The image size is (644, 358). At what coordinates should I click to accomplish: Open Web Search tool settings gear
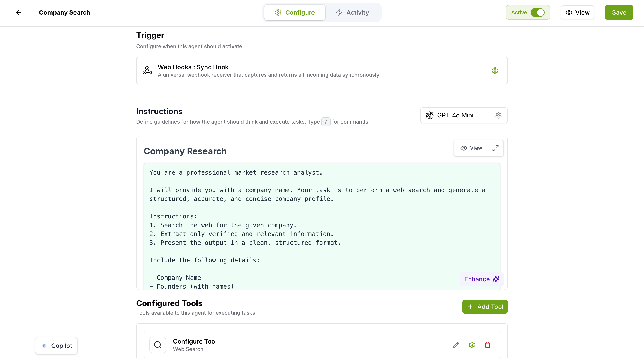pyautogui.click(x=471, y=345)
